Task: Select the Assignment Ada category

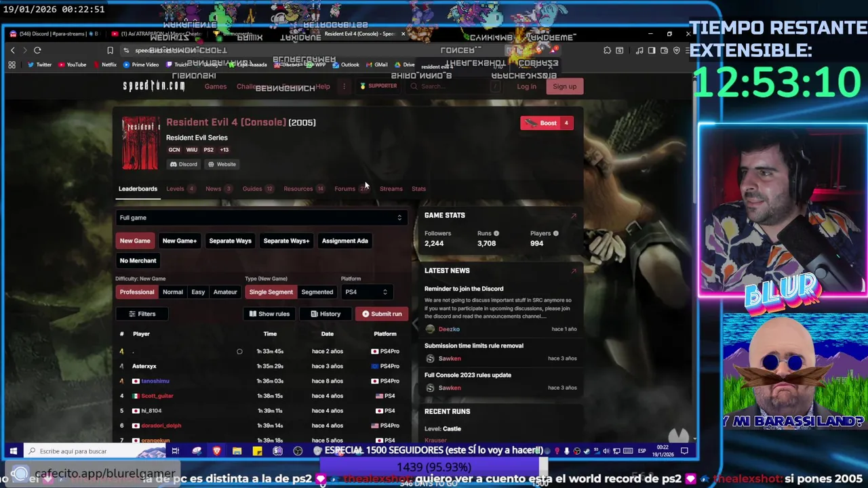Action: click(x=344, y=241)
